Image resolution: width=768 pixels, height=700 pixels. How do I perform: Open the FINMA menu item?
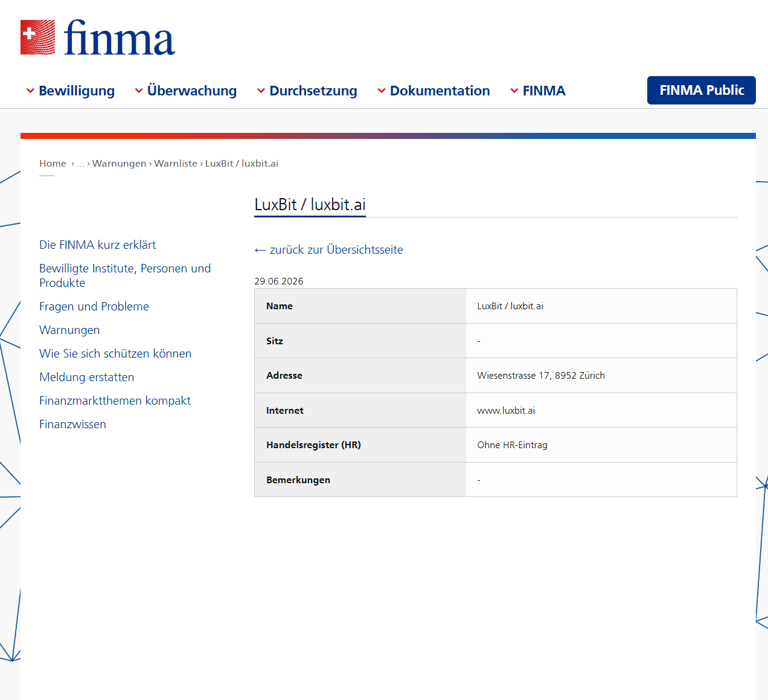(x=544, y=91)
